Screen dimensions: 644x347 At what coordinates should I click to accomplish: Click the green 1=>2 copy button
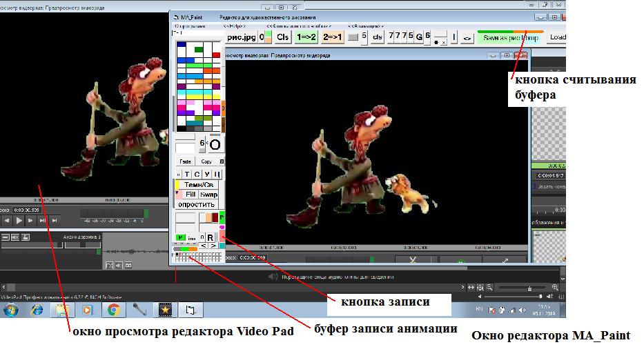306,37
